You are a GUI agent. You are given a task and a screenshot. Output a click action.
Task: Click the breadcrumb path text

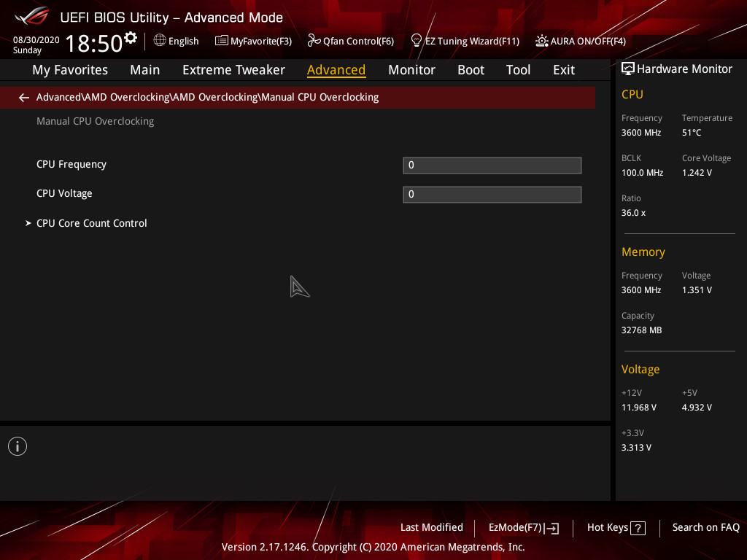(x=207, y=97)
